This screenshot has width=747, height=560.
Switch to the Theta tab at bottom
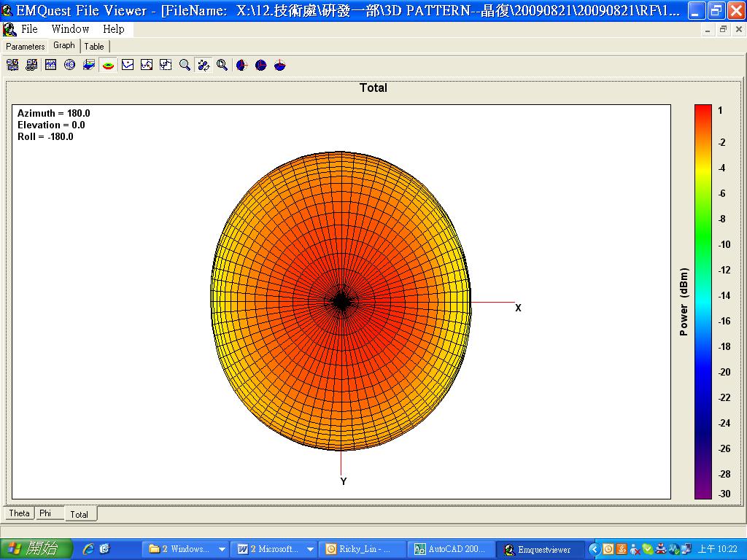pos(20,513)
